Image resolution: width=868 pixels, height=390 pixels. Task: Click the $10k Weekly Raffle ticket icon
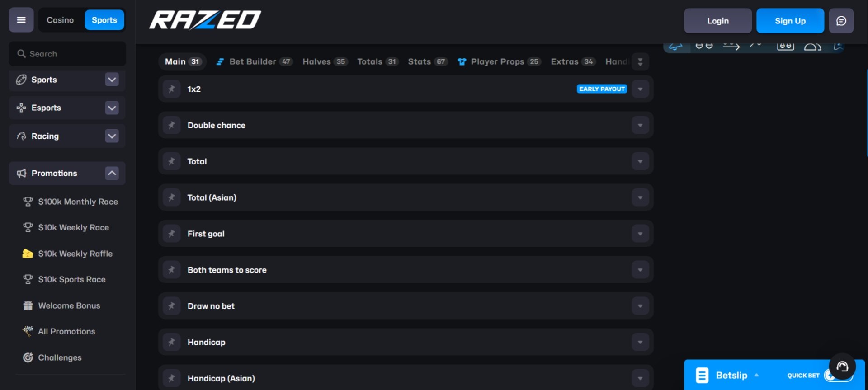click(28, 254)
